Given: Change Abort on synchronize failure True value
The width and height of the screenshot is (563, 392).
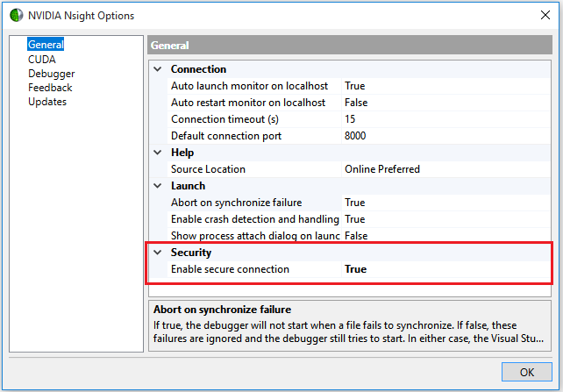Looking at the screenshot, I should pyautogui.click(x=446, y=203).
